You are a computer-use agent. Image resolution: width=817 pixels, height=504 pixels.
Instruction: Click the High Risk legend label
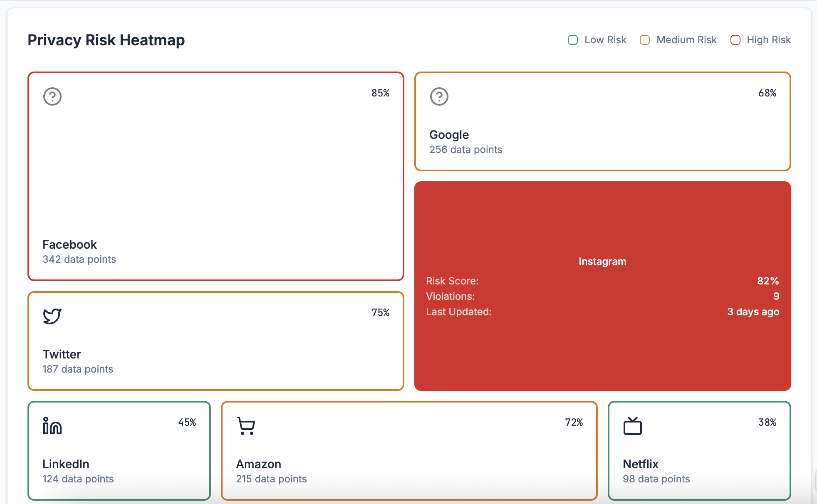click(769, 40)
